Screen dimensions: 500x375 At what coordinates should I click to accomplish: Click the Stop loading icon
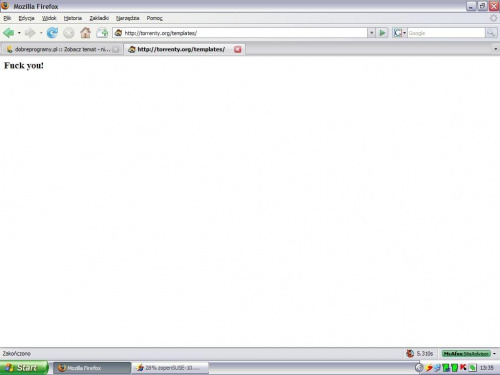coord(69,33)
